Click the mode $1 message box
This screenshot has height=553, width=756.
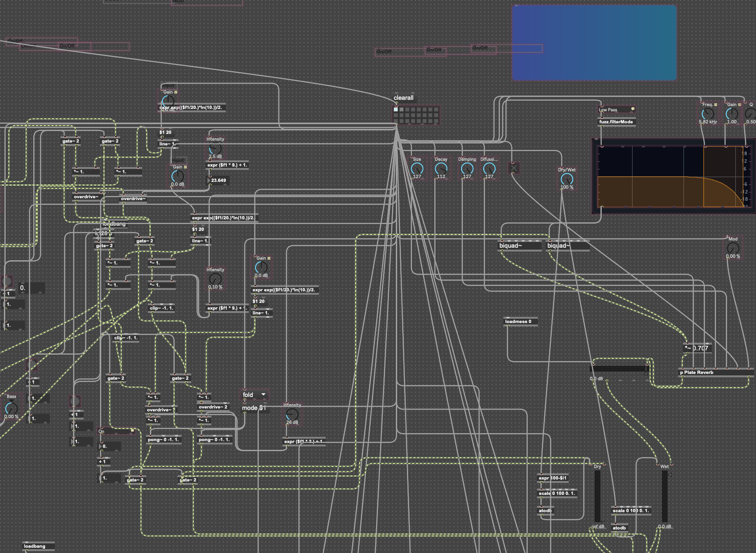point(253,408)
